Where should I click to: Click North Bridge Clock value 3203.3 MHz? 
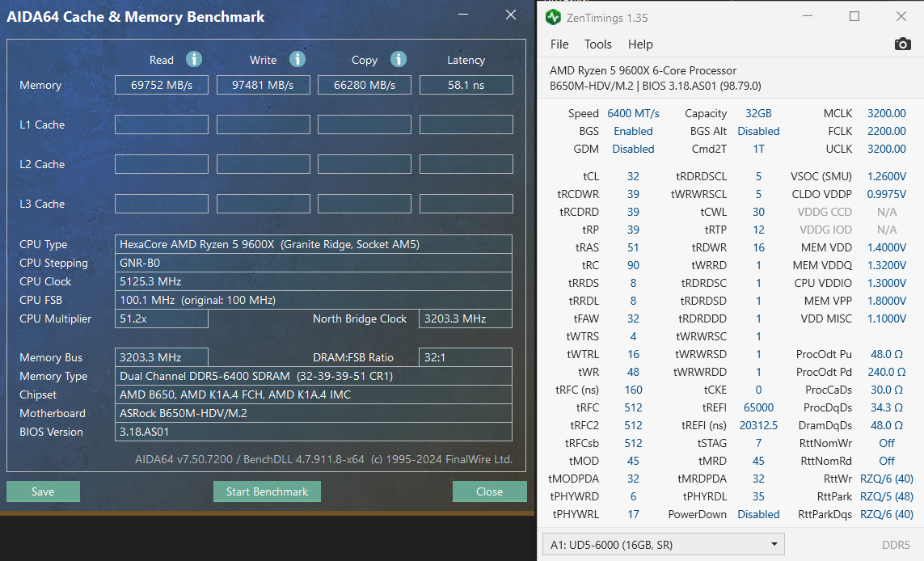click(x=466, y=318)
